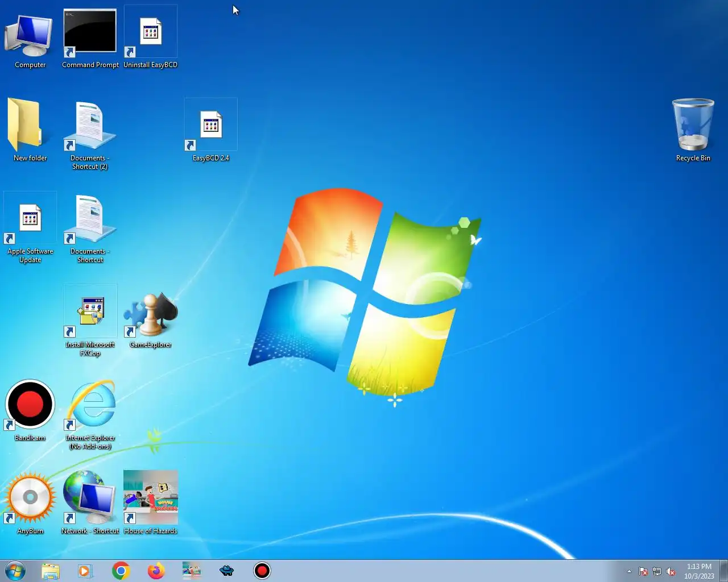Screen dimensions: 728x582
Task: Open the clock showing 1:13 PM
Action: click(699, 571)
